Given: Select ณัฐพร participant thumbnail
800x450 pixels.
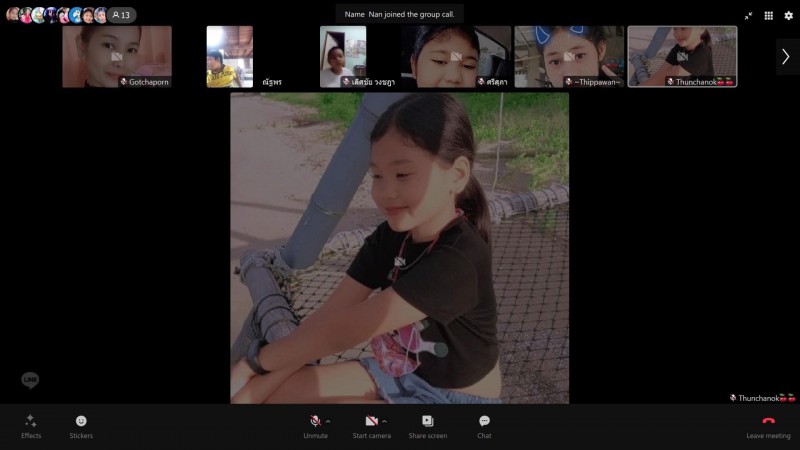Looking at the screenshot, I should coord(230,56).
